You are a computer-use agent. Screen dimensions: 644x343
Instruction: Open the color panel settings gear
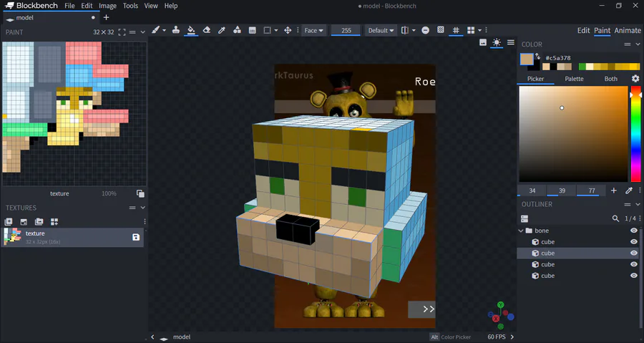coord(635,79)
